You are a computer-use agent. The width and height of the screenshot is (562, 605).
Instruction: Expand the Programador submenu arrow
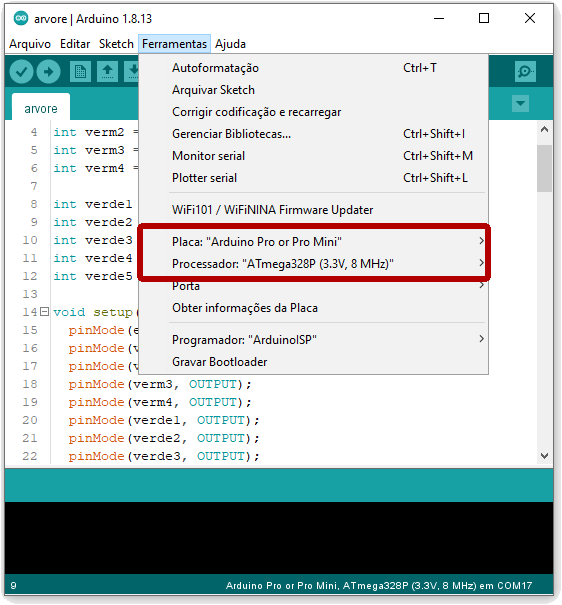click(481, 339)
